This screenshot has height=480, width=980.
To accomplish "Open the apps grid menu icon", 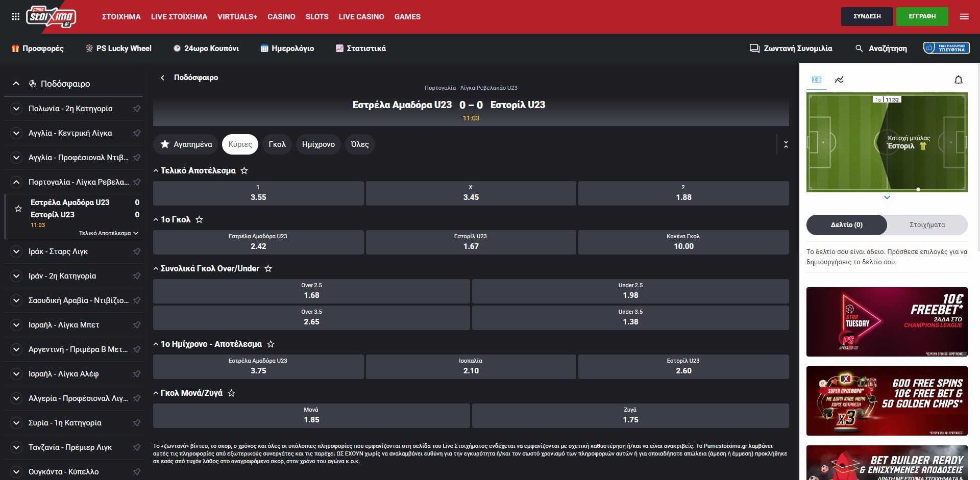I will tap(15, 17).
